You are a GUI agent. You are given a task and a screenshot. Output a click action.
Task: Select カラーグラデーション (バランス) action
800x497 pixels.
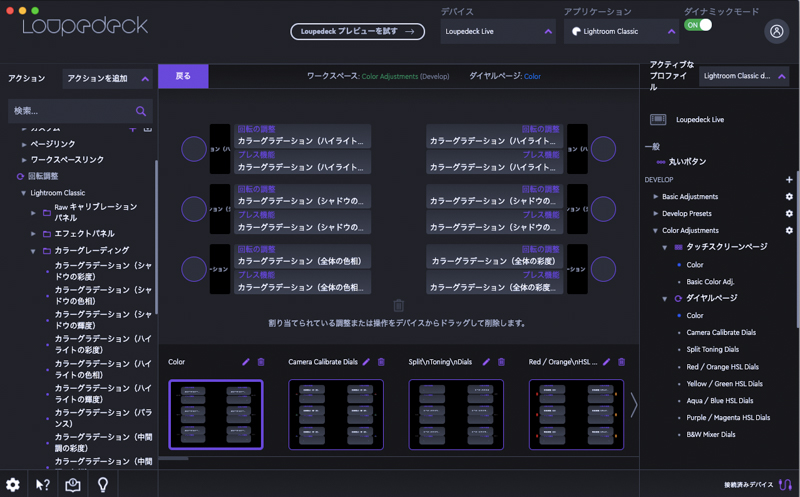[103, 418]
